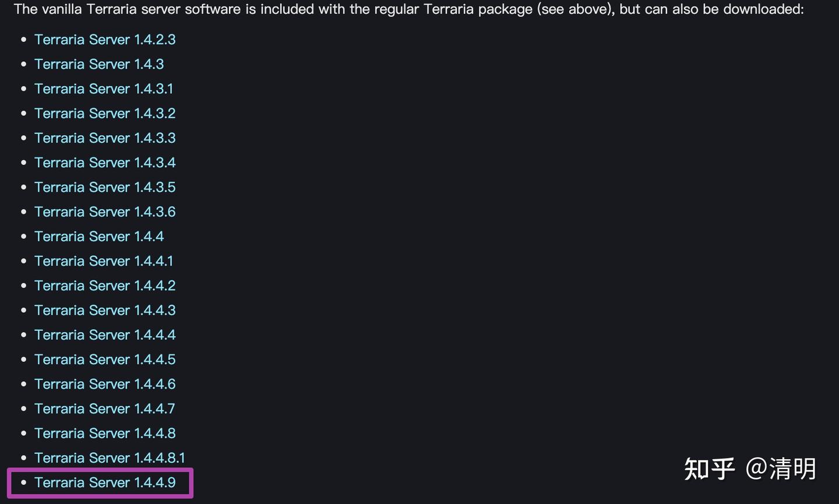Download Terraria Server 1.4.4.4
The width and height of the screenshot is (839, 504).
105,335
